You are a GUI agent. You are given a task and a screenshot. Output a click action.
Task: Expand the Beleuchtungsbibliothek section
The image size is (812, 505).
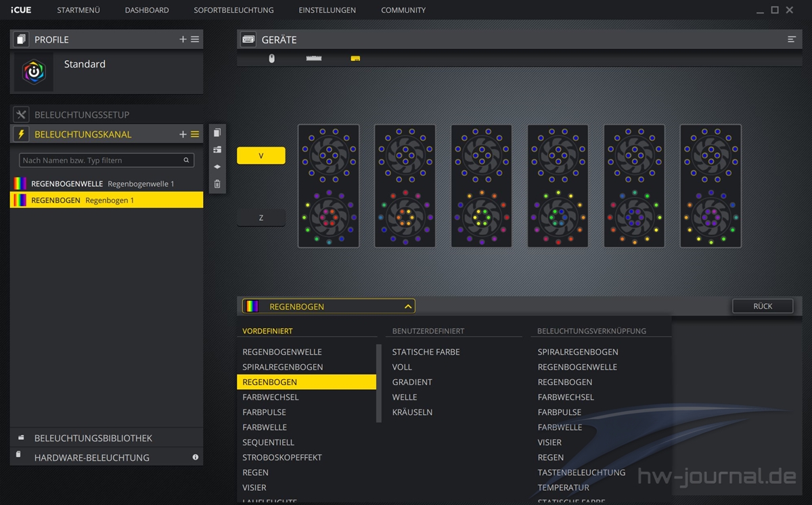click(106, 438)
